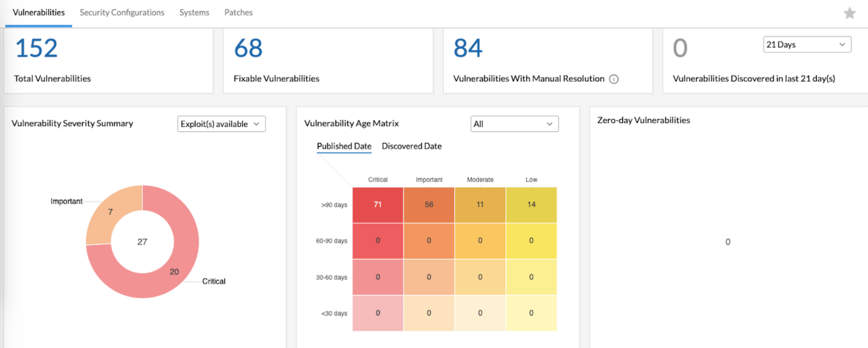The width and height of the screenshot is (868, 348).
Task: Click the 152 Total Vulnerabilities count
Action: 37,49
